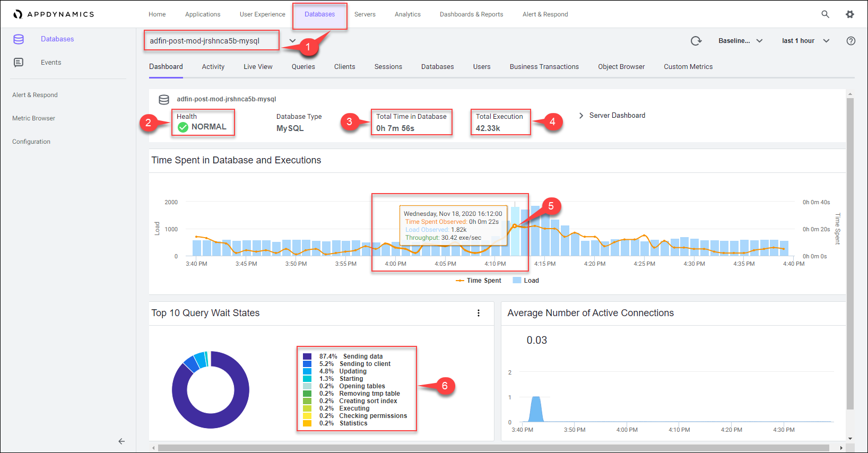
Task: Toggle the Load legend series
Action: point(526,281)
